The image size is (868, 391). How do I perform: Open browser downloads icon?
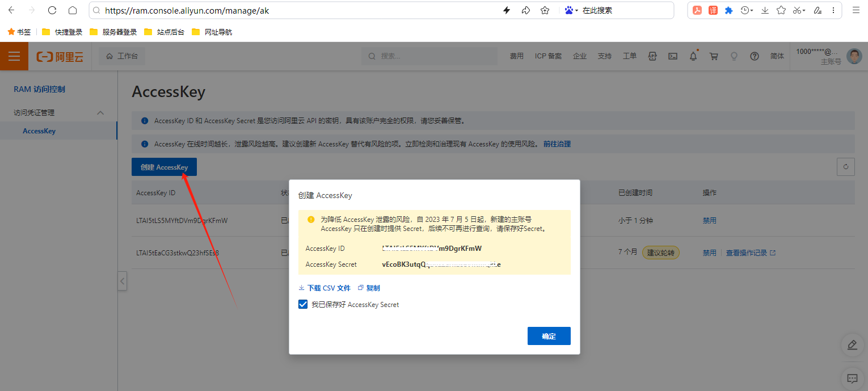(765, 10)
